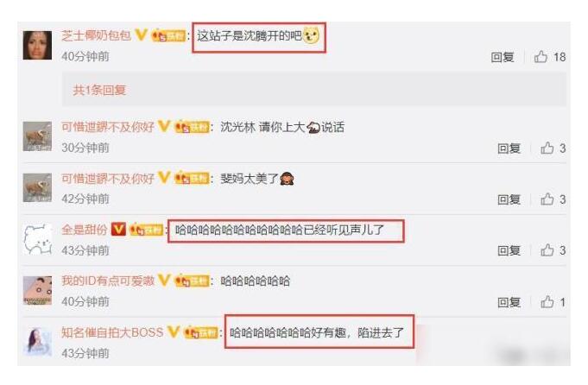Click 知名催自拍大BOSS's avatar
Image resolution: width=588 pixels, height=385 pixels.
pos(37,341)
